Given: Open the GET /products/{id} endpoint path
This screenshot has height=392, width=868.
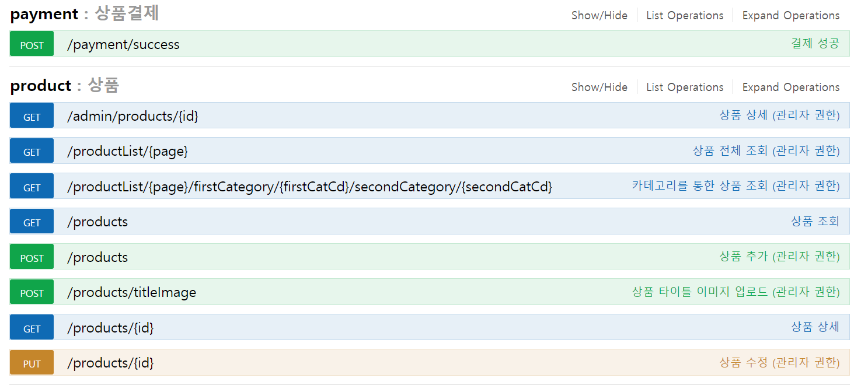Looking at the screenshot, I should pyautogui.click(x=110, y=328).
